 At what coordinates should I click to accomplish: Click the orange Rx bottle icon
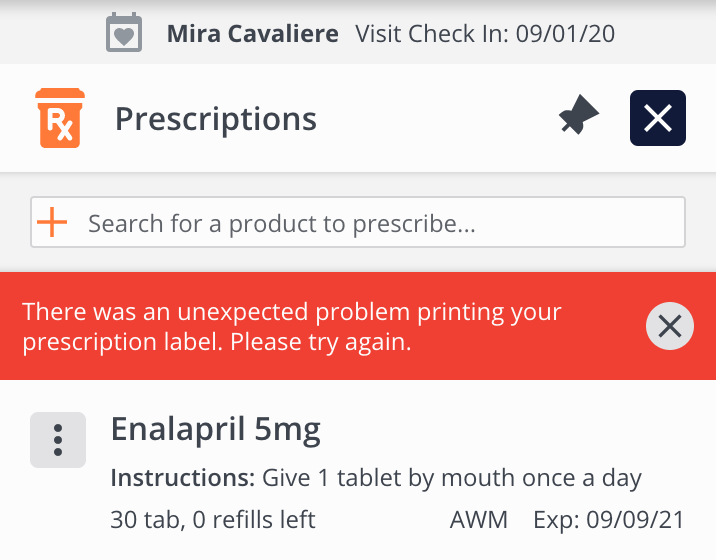click(60, 118)
